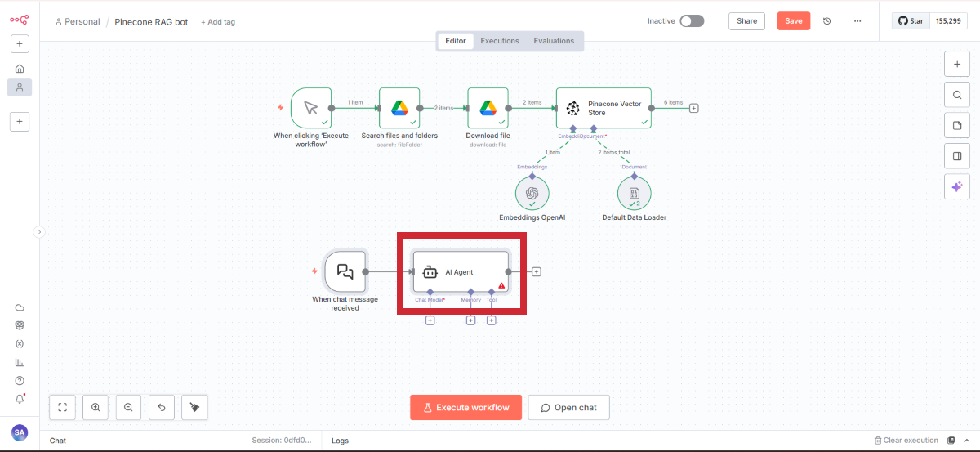Add a sticky note from right panel
The width and height of the screenshot is (980, 452).
[956, 125]
